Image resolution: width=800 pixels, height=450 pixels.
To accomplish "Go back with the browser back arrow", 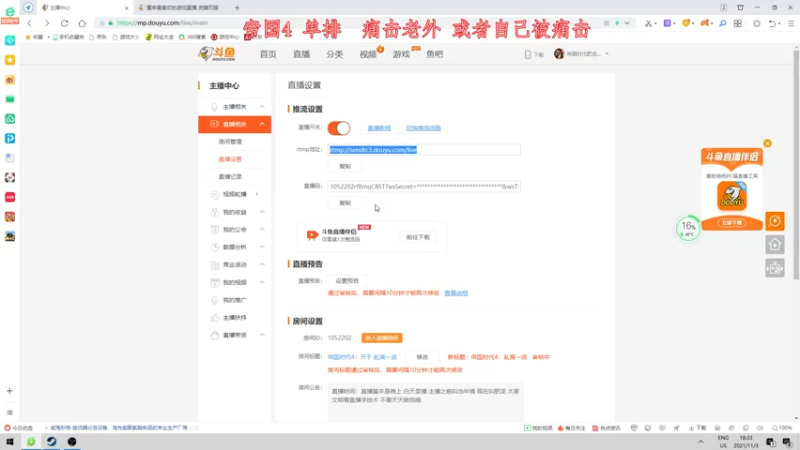I will tap(29, 23).
